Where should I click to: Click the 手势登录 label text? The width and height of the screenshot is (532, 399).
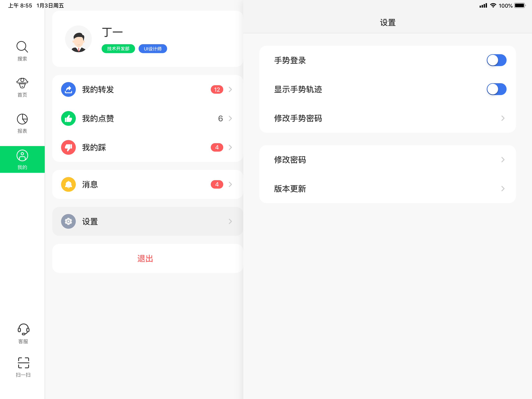290,60
